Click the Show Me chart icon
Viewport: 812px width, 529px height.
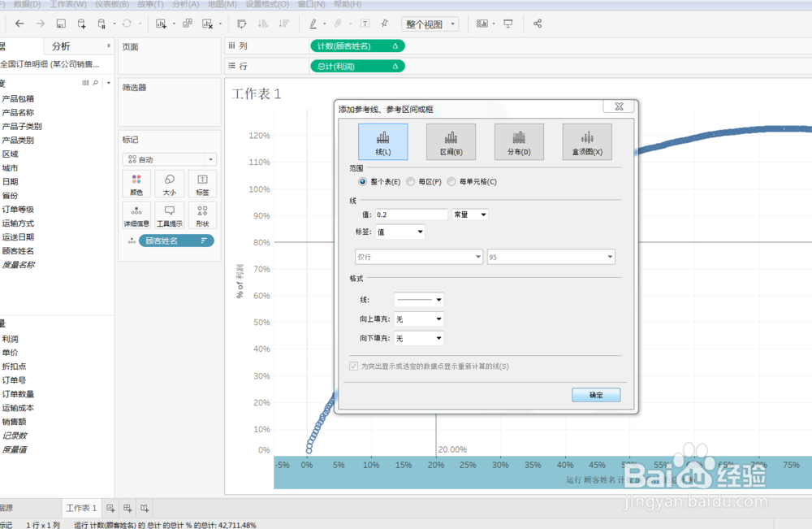(x=482, y=24)
